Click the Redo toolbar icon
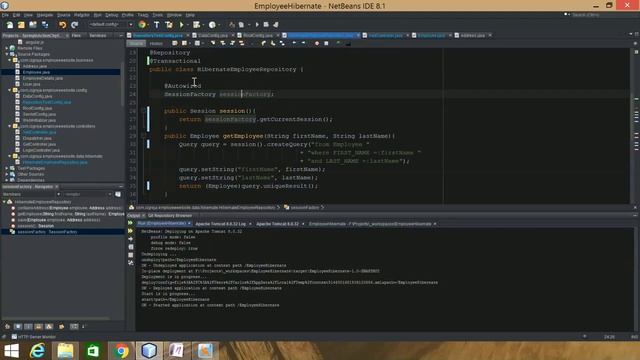Viewport: 640px width, 360px height. pos(74,25)
